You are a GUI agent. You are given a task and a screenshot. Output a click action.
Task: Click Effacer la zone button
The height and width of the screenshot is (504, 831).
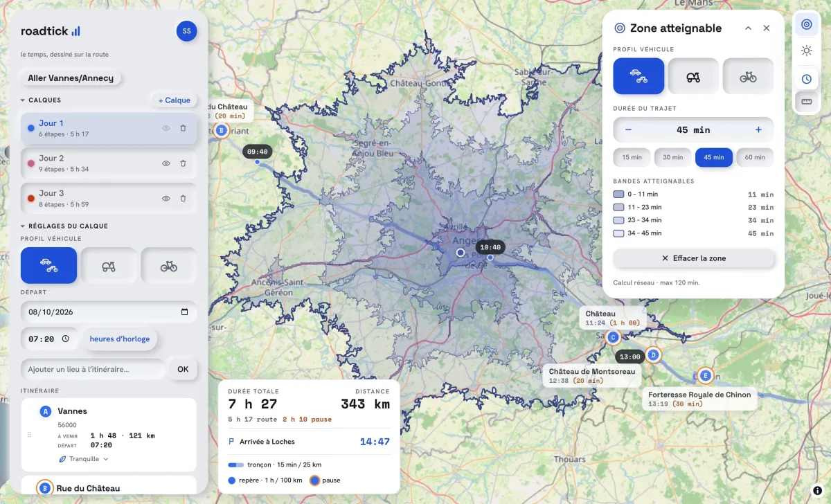coord(693,258)
